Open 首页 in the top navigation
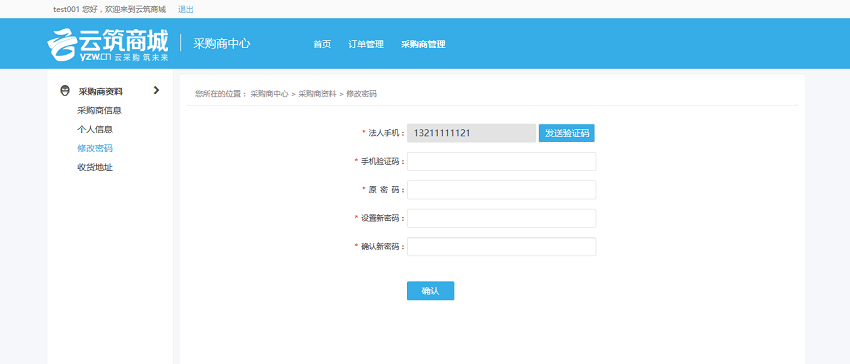The width and height of the screenshot is (850, 364). tap(322, 44)
